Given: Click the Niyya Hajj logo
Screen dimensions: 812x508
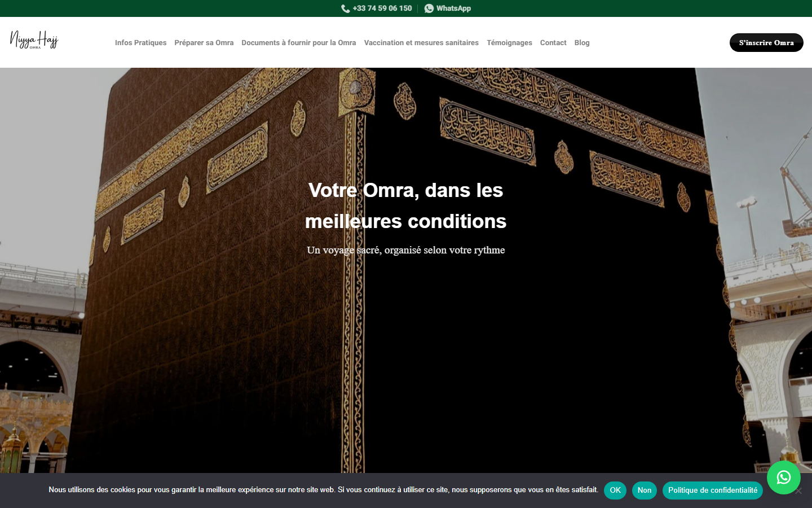Looking at the screenshot, I should click(34, 40).
